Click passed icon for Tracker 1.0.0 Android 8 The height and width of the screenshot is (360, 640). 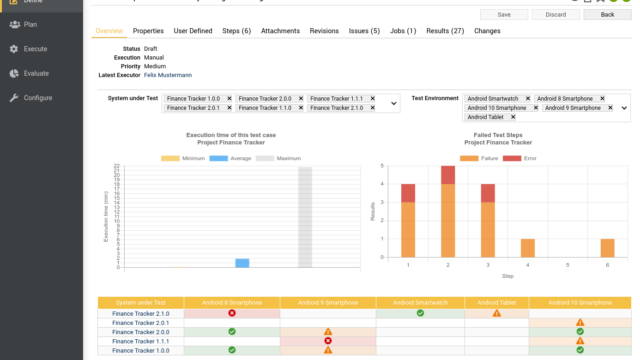(x=232, y=350)
